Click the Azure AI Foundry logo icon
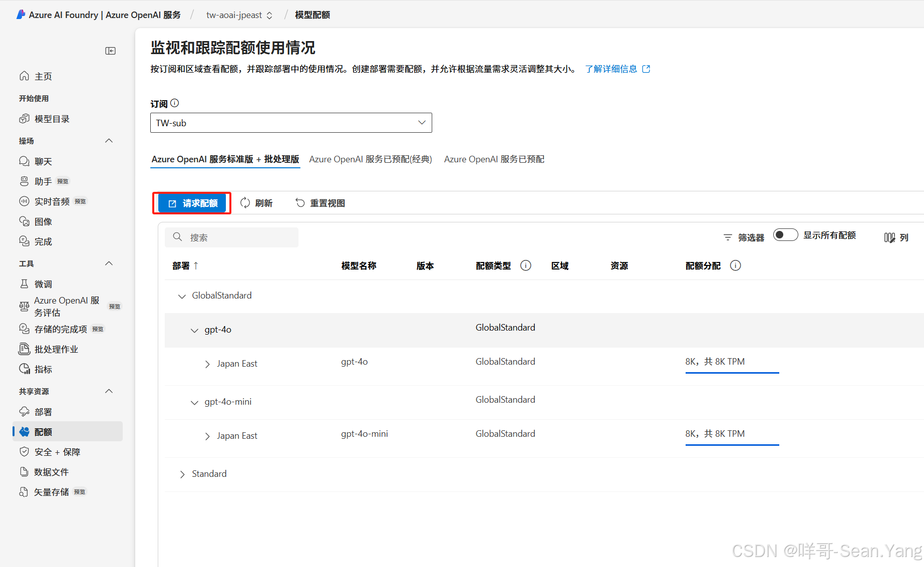 (x=21, y=15)
